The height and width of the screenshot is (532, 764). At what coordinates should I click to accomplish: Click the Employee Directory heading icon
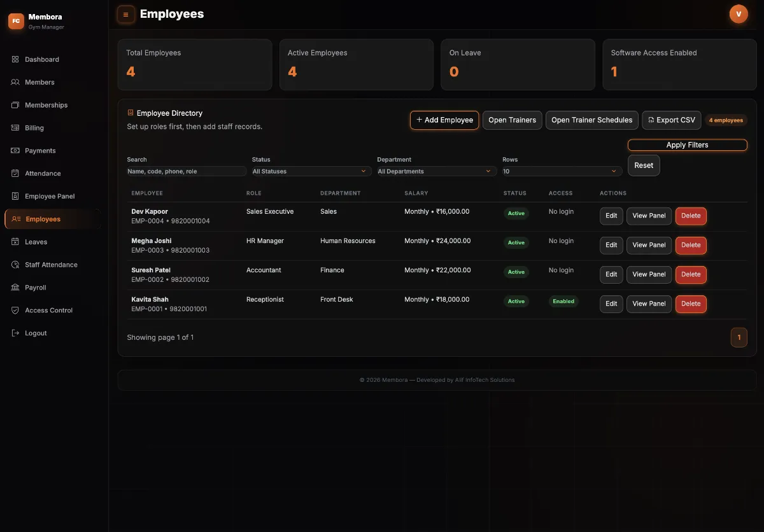[131, 113]
